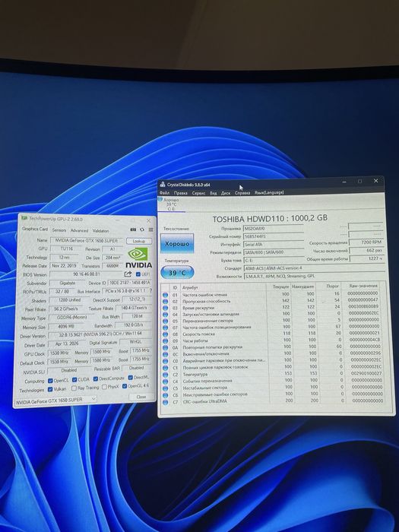The image size is (399, 532).
Task: Click the Raw-значения column header
Action: (x=363, y=287)
